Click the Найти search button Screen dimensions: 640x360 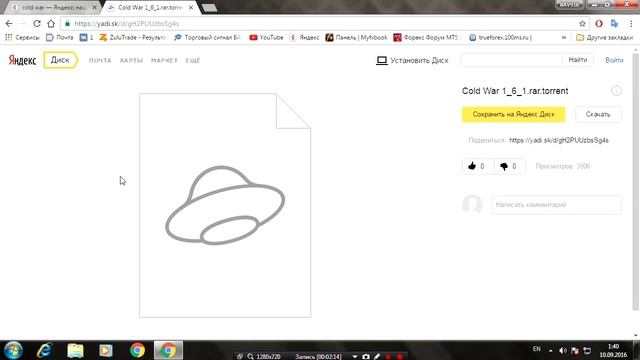578,60
